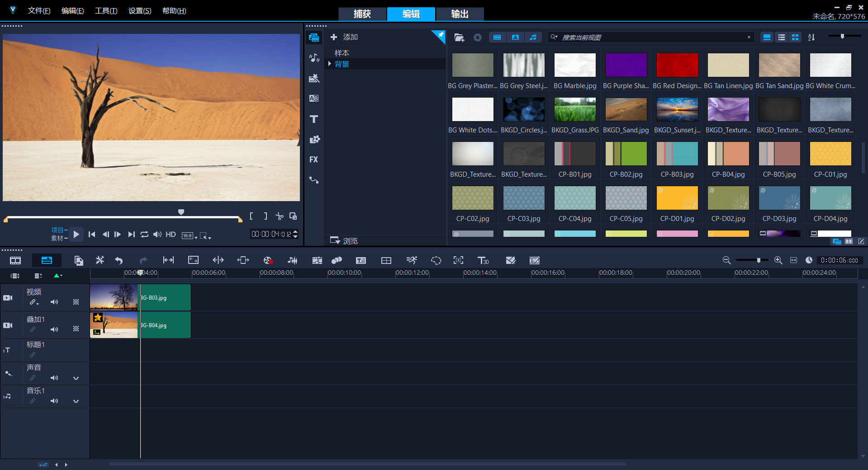The height and width of the screenshot is (470, 868).
Task: Open the Path library in sidebar
Action: tap(314, 180)
